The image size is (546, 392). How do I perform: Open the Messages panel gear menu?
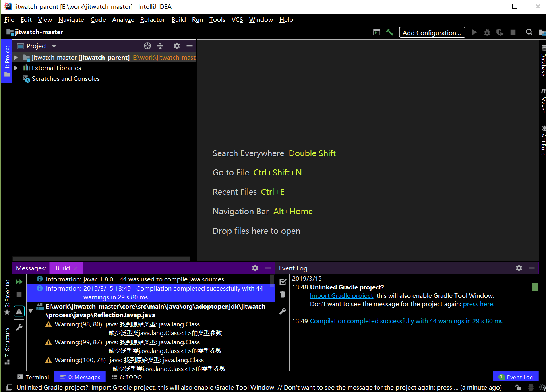255,268
